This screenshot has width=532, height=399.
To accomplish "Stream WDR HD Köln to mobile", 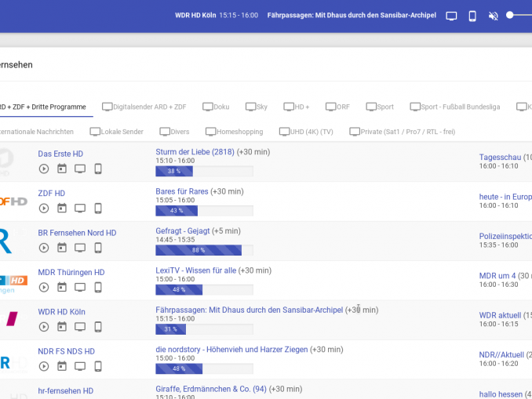I will (98, 327).
